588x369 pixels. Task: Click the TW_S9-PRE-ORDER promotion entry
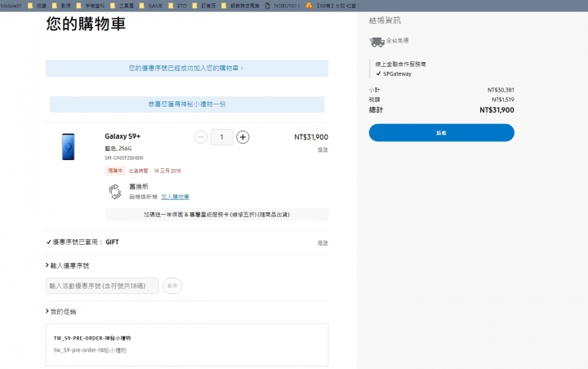point(187,345)
